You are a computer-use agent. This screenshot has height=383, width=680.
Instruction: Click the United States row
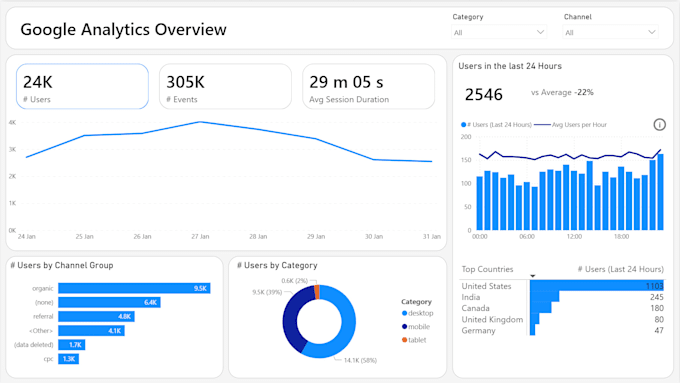point(562,286)
